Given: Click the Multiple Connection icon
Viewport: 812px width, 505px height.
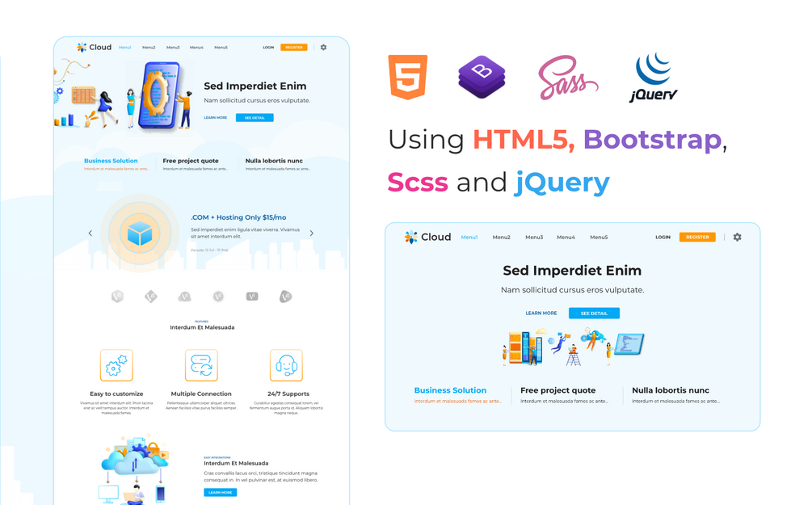Looking at the screenshot, I should pos(201,365).
